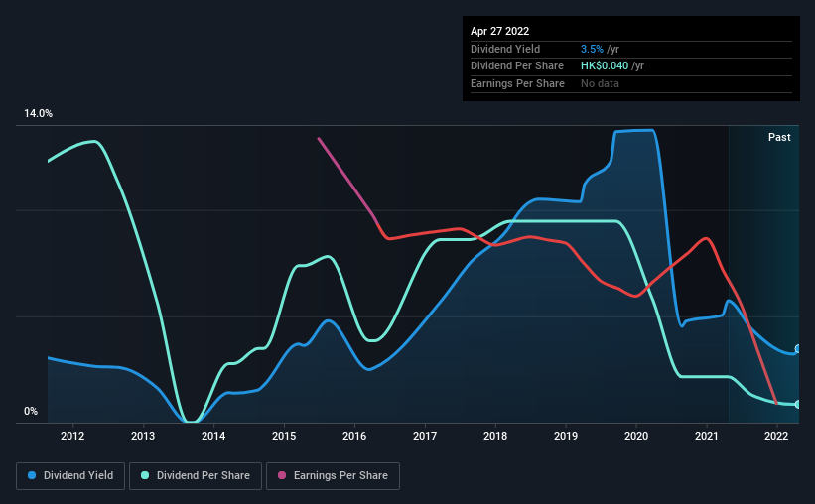Click the 2017 x-axis label
Image resolution: width=815 pixels, height=504 pixels.
(x=425, y=436)
